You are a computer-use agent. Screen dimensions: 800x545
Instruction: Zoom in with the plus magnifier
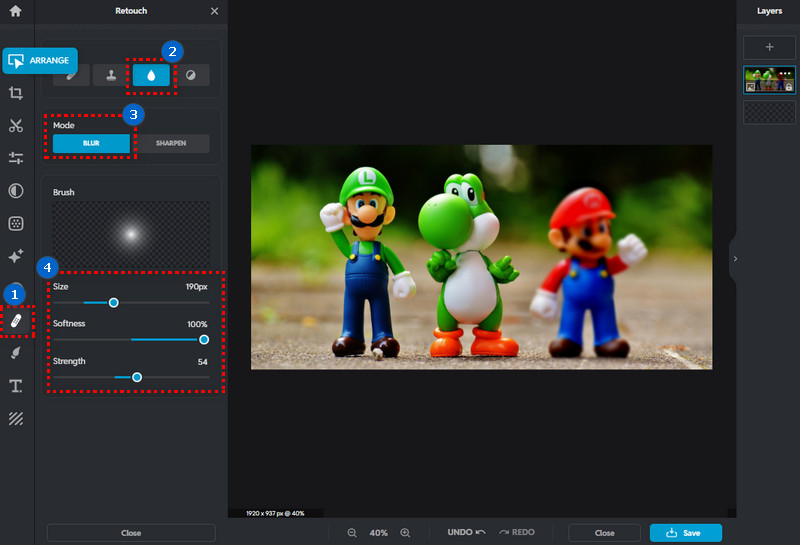click(x=405, y=533)
